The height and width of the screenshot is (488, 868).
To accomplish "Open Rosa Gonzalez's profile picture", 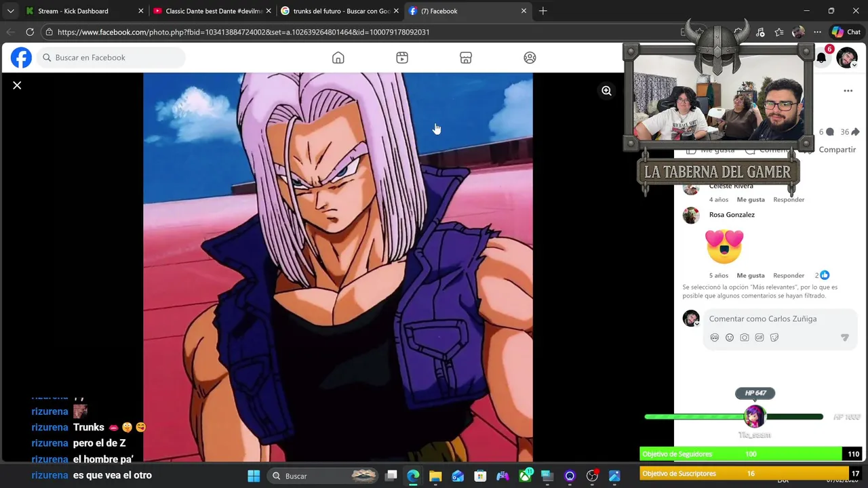I will 691,216.
